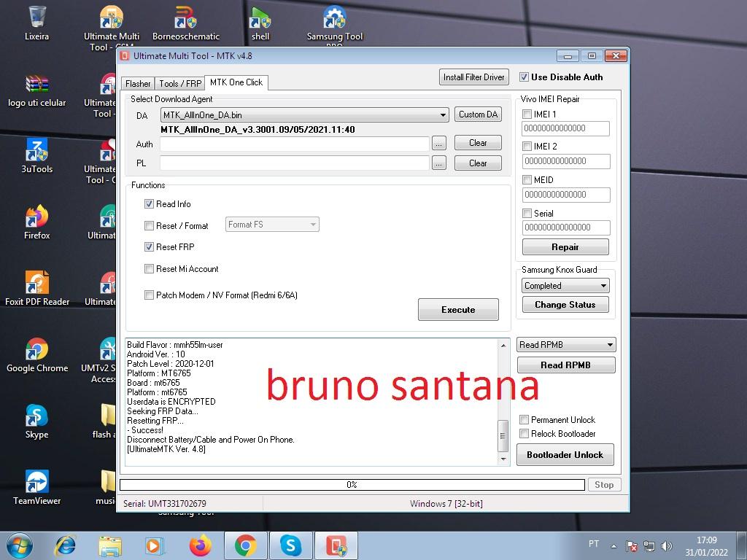Open the Action Center flag tray icon

(632, 546)
